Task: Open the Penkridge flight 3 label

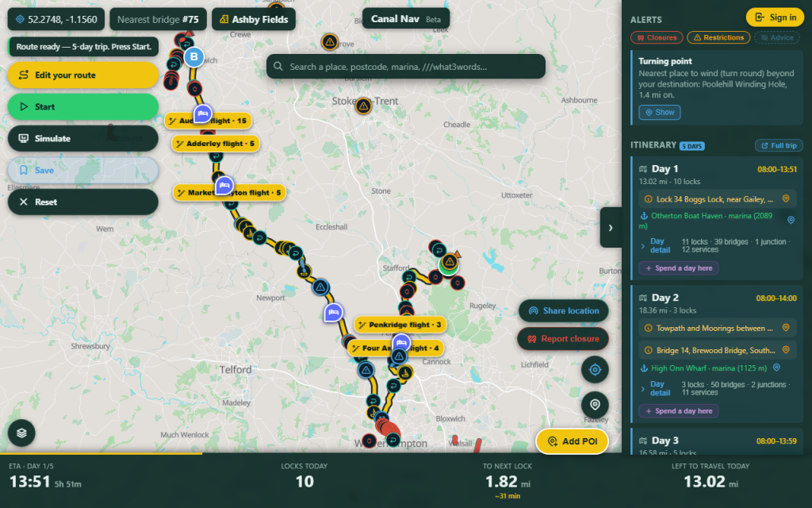Action: point(400,325)
